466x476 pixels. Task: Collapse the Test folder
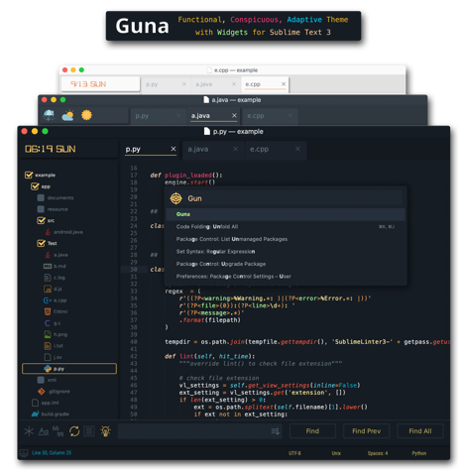tap(41, 243)
